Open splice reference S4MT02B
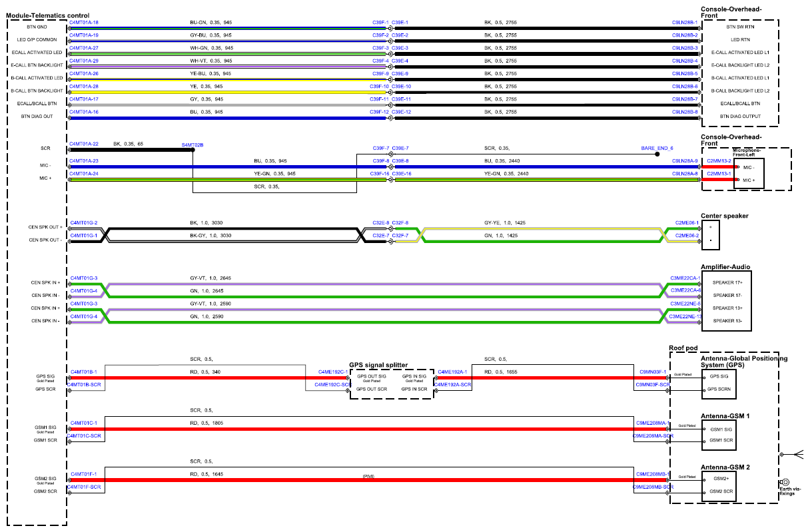The width and height of the screenshot is (810, 532). point(193,144)
